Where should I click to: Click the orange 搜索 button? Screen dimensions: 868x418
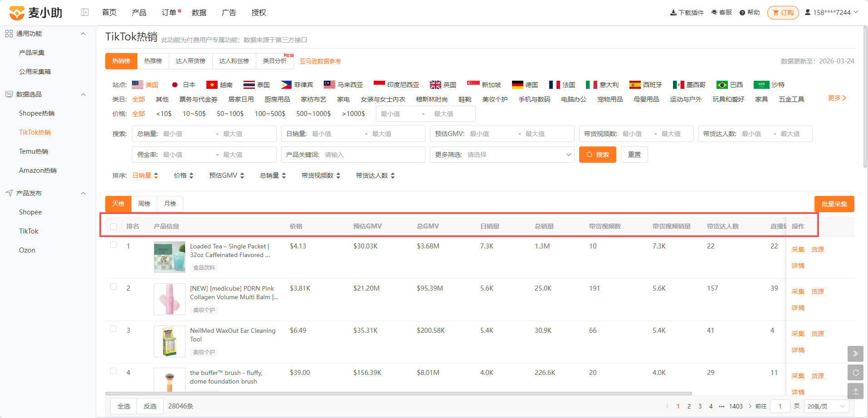598,155
